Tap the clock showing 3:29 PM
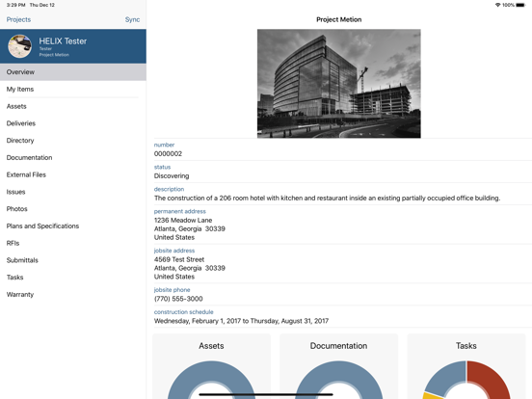 (x=16, y=5)
